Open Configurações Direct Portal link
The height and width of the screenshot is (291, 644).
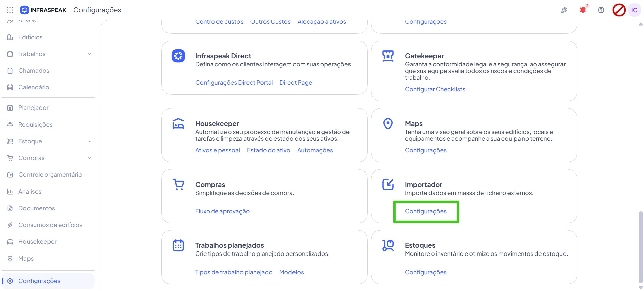234,83
